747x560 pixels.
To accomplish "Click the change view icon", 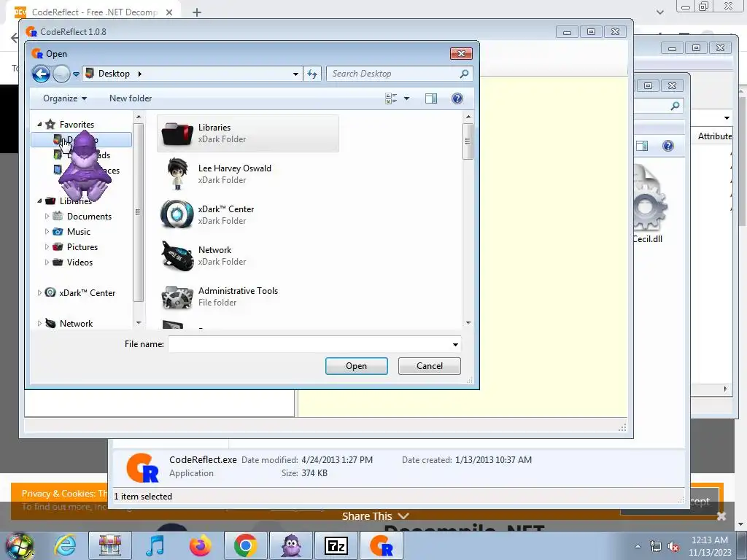I will coord(391,98).
